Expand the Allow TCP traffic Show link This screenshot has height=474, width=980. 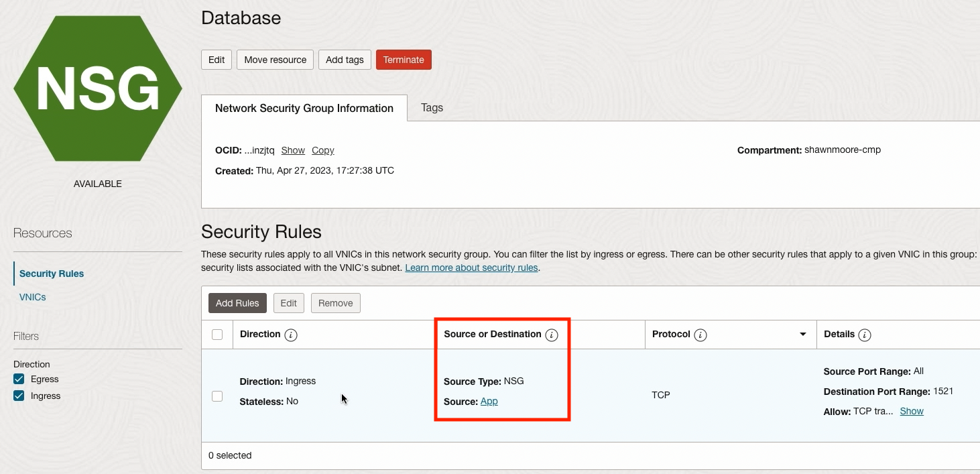pyautogui.click(x=912, y=411)
